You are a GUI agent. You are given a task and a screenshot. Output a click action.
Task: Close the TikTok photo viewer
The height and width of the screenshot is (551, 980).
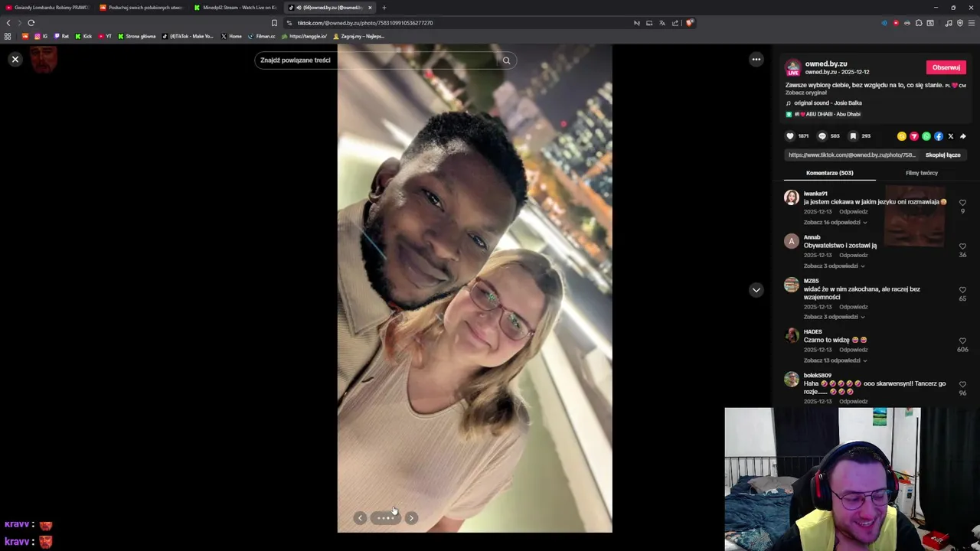[x=15, y=59]
